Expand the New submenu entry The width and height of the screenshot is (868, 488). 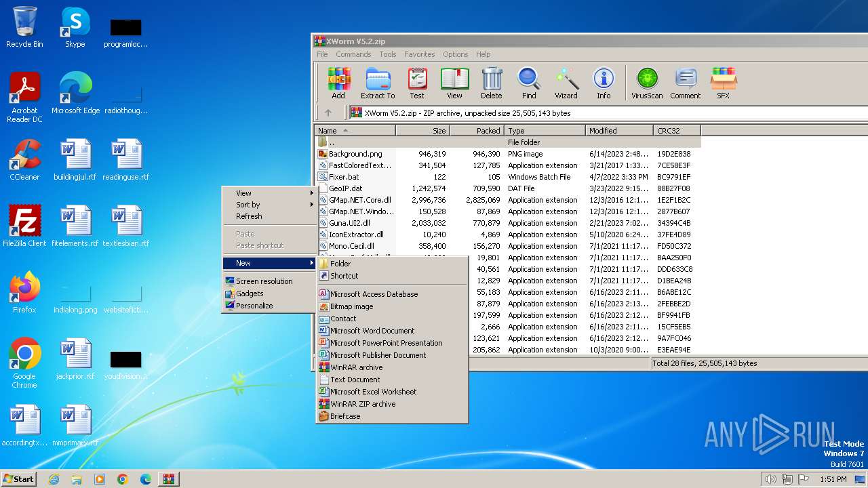tap(270, 263)
